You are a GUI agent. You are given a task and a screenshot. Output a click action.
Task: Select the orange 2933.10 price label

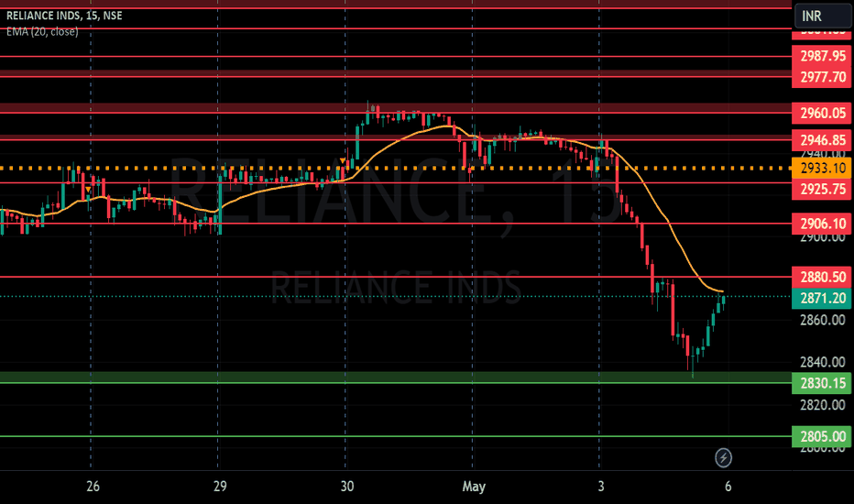823,169
